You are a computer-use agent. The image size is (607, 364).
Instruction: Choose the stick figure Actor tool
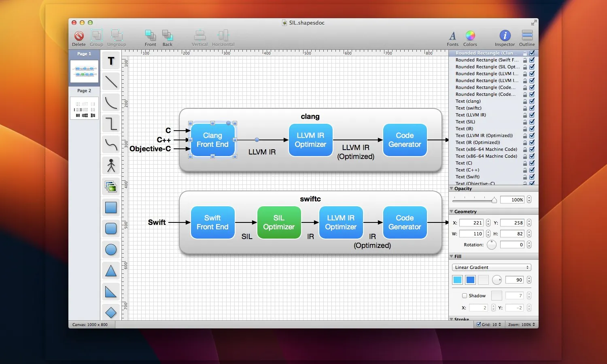click(111, 165)
